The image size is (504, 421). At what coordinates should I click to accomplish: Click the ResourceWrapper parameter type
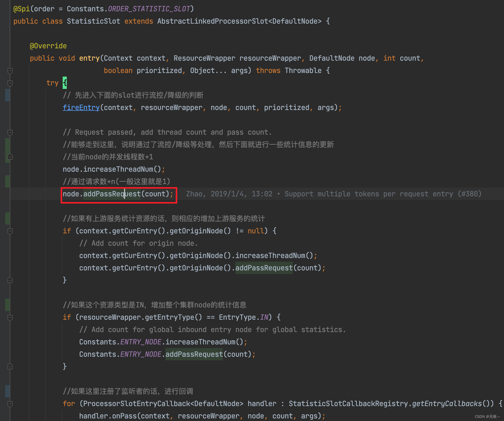point(204,58)
